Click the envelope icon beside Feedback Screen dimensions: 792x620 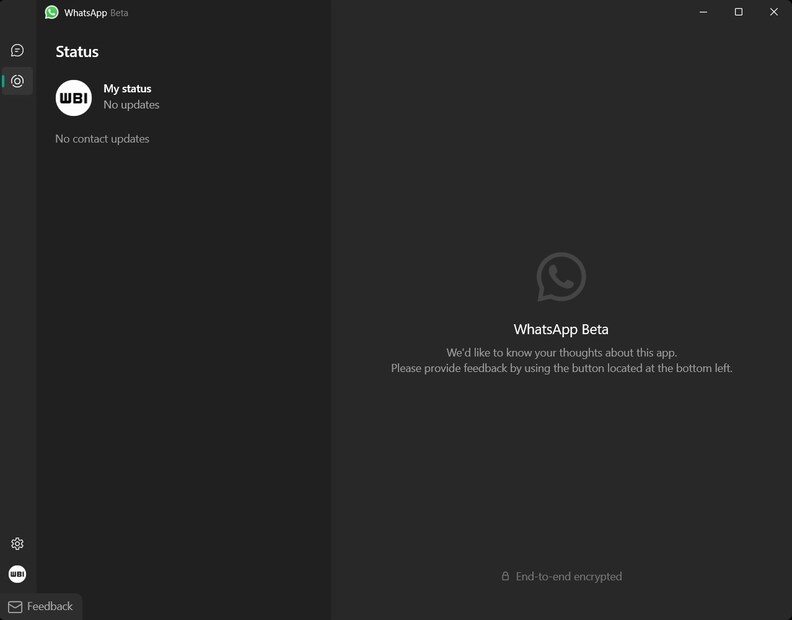(15, 606)
